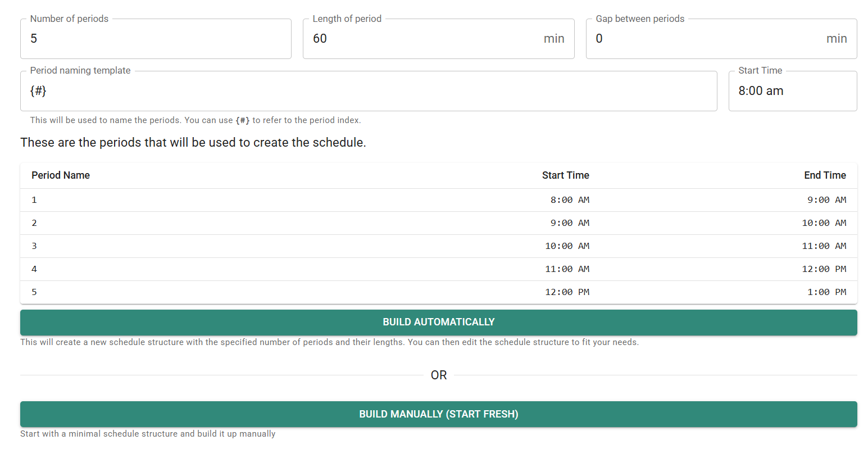Click the End Time column header
The image size is (868, 449).
tap(825, 175)
